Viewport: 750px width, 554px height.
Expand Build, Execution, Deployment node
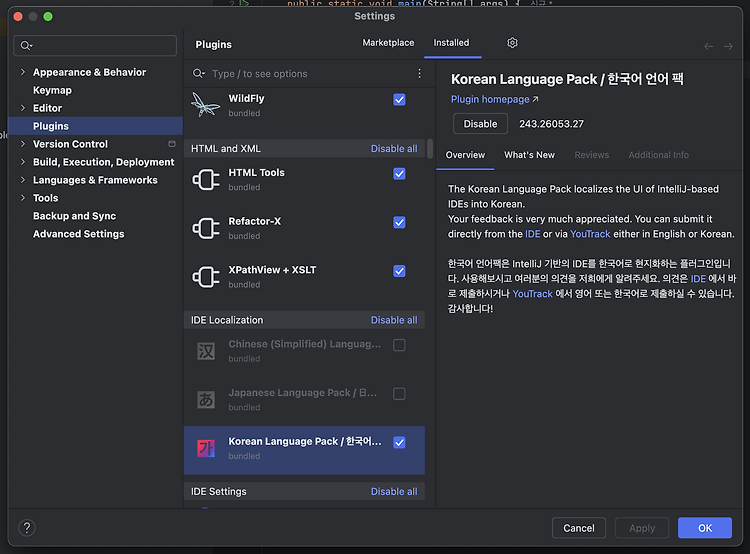point(22,162)
